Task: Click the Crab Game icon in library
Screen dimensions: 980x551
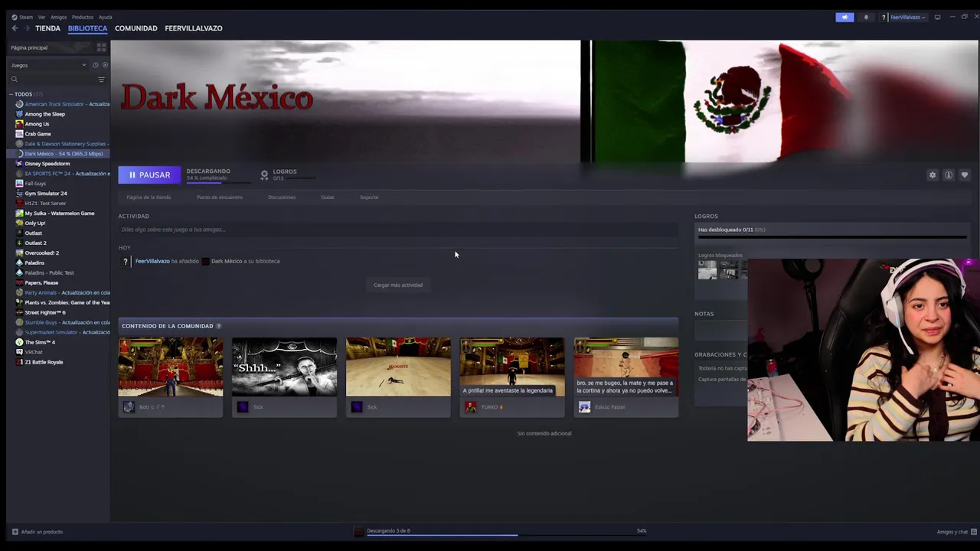Action: point(20,134)
